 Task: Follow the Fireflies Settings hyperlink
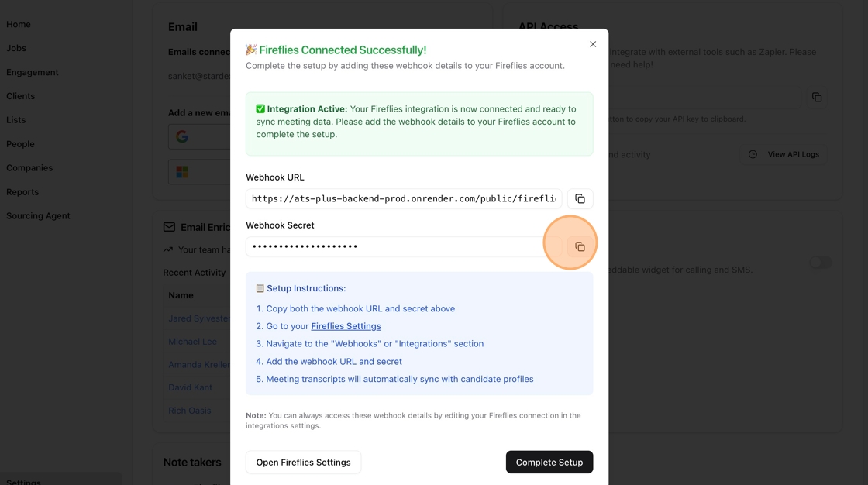point(346,326)
